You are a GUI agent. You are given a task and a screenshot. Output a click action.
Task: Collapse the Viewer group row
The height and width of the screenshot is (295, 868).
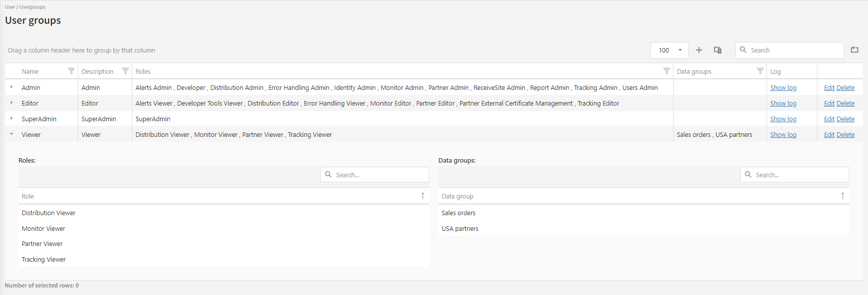(x=12, y=134)
